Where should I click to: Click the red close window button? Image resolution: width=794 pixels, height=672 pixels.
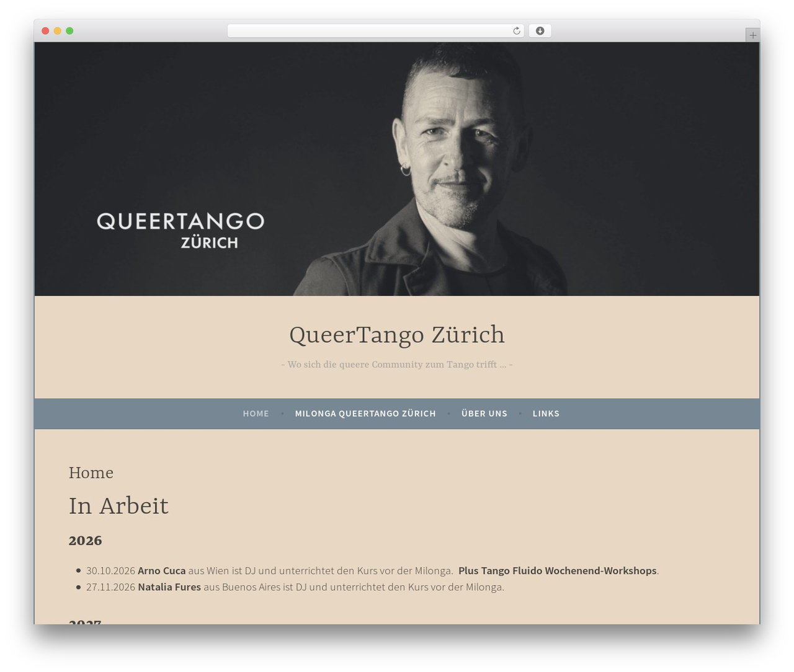point(45,31)
